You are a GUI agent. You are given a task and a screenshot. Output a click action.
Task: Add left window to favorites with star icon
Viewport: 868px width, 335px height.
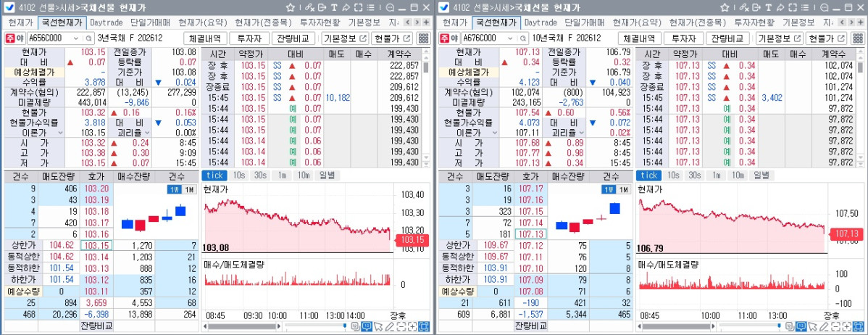290,7
